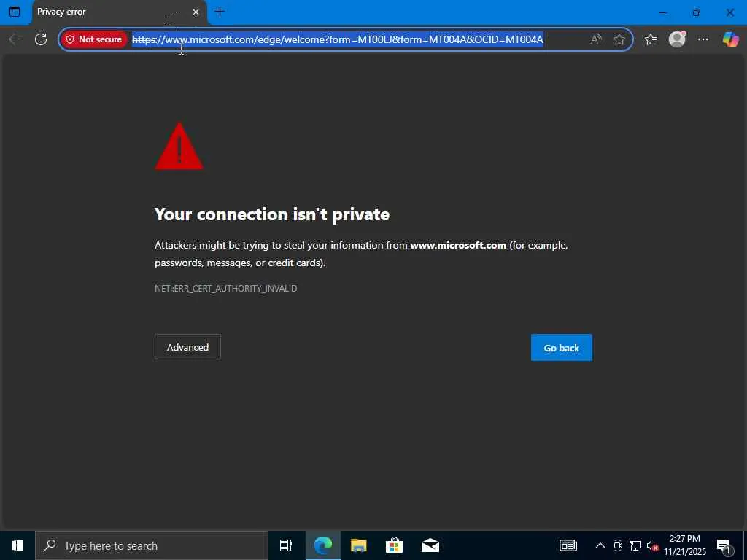747x560 pixels.
Task: Click the Advanced button
Action: [187, 347]
